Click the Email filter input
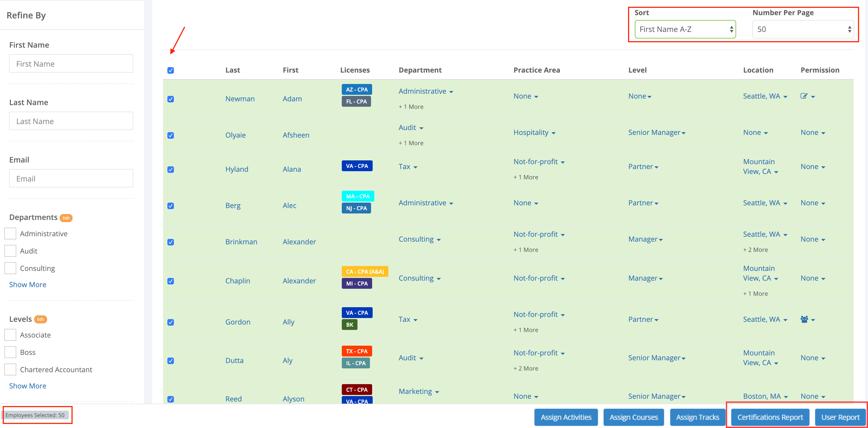Viewport: 868px width, 428px height. pos(71,179)
